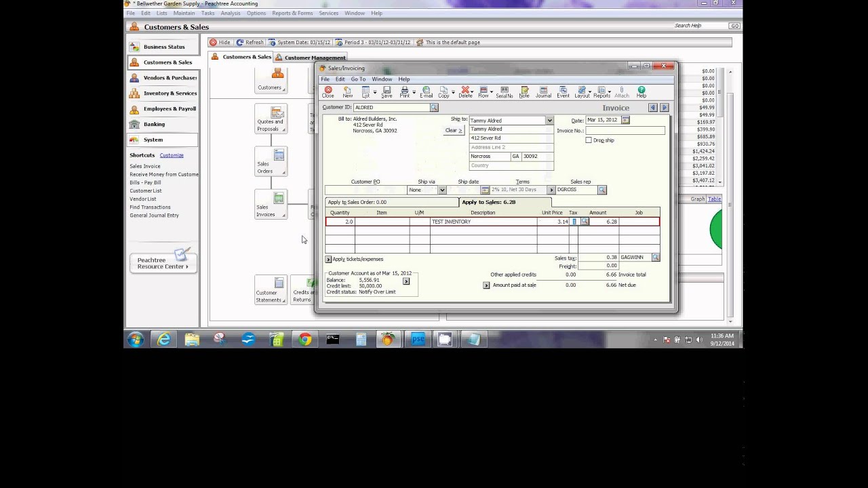Click into the Invoice No. field
868x488 pixels.
coord(625,130)
